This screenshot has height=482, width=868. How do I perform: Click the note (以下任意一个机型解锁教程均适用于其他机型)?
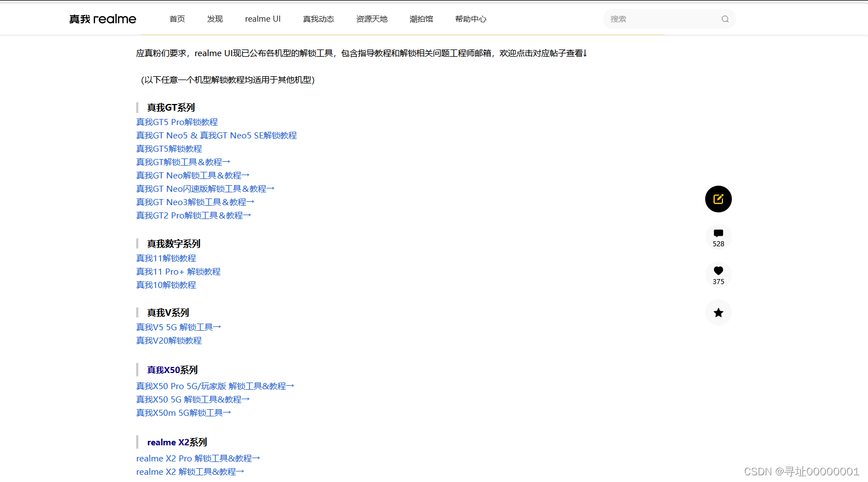[x=227, y=80]
